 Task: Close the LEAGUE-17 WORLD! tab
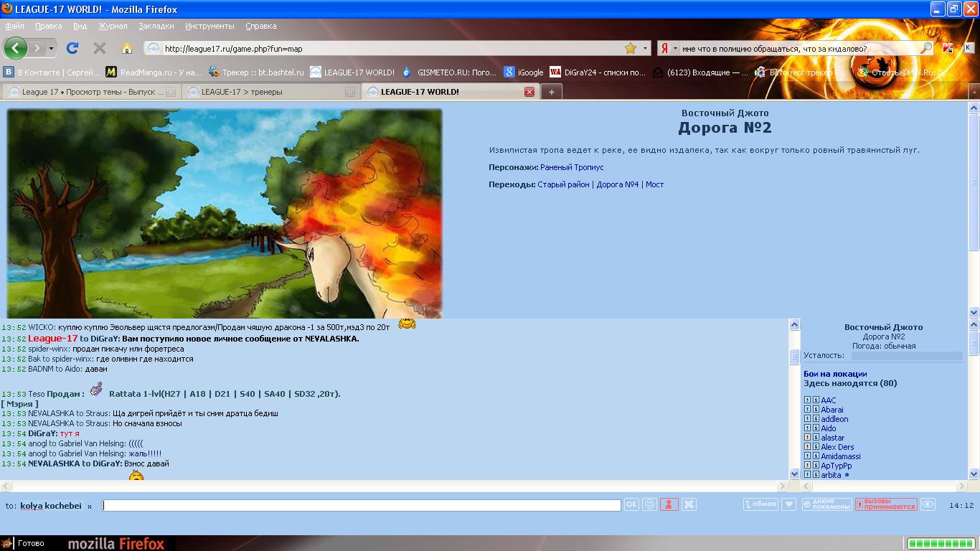click(529, 92)
